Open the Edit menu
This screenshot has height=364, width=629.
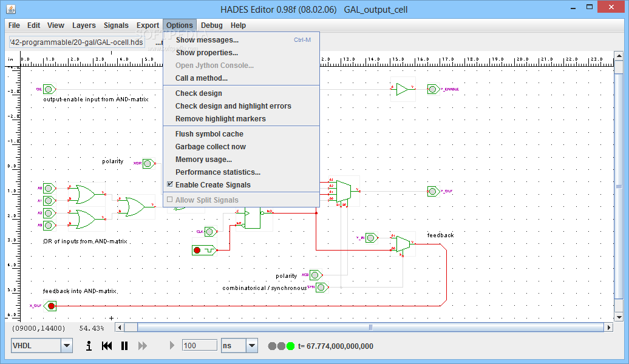pyautogui.click(x=34, y=25)
